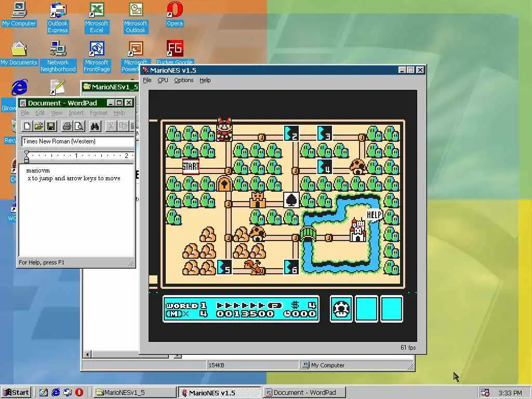The height and width of the screenshot is (399, 532).
Task: Open the Help menu in WordPad
Action: click(119, 113)
